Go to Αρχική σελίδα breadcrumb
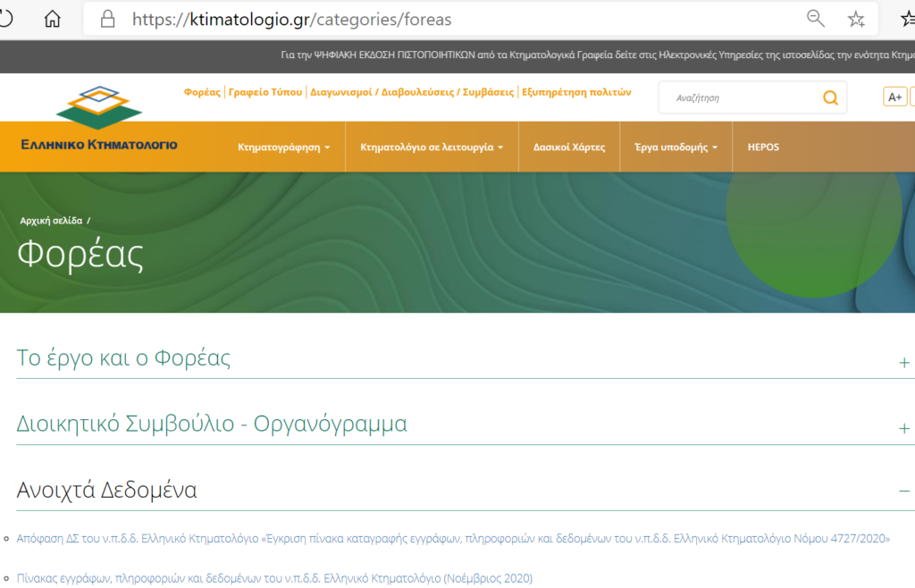Screen dimensions: 915x588 [51, 221]
